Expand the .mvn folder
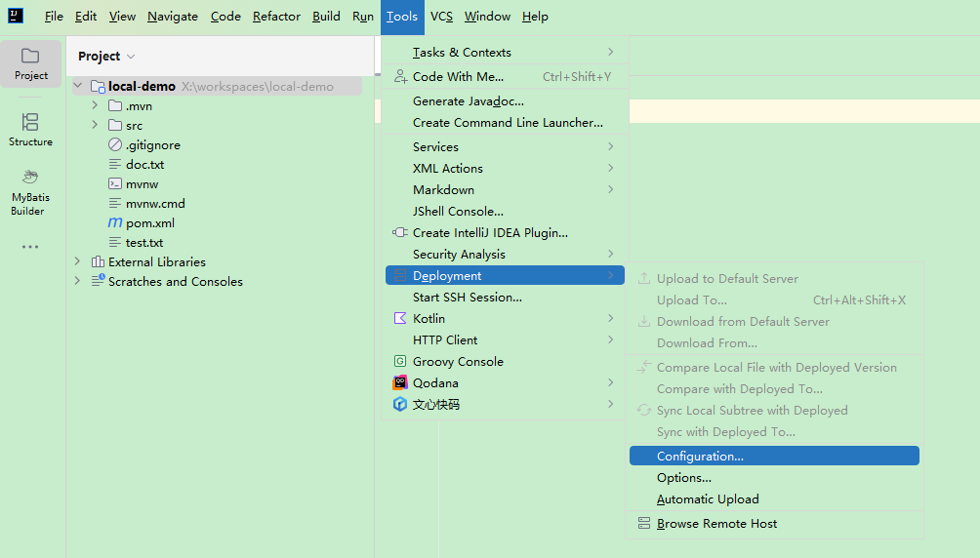This screenshot has width=980, height=558. [95, 106]
